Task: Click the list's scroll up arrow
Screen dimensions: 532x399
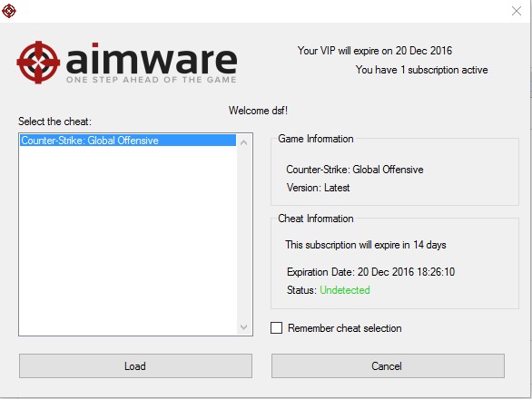Action: click(243, 142)
